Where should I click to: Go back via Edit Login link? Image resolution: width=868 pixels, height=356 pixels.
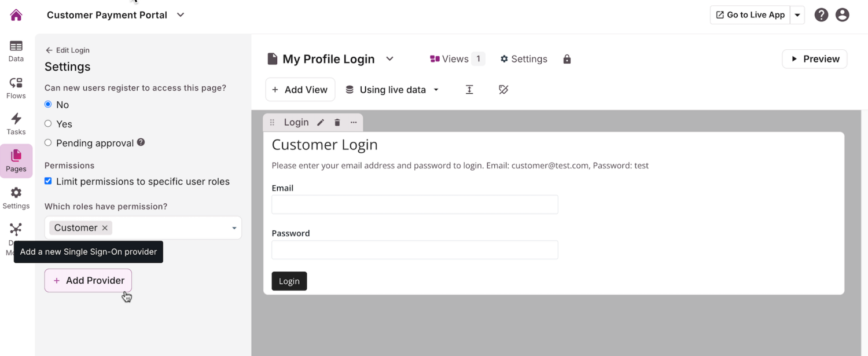(67, 50)
